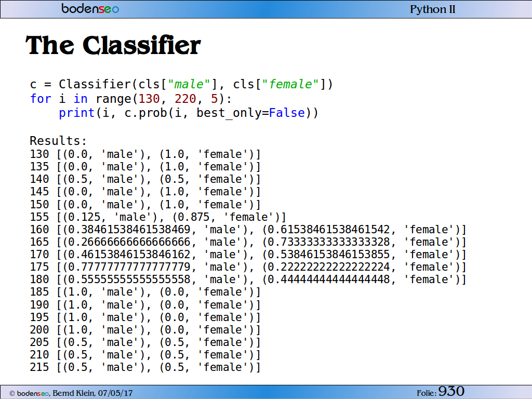Click the slide number 'Folie: 930'
Viewport: 532px width, 399px height.
point(441,392)
